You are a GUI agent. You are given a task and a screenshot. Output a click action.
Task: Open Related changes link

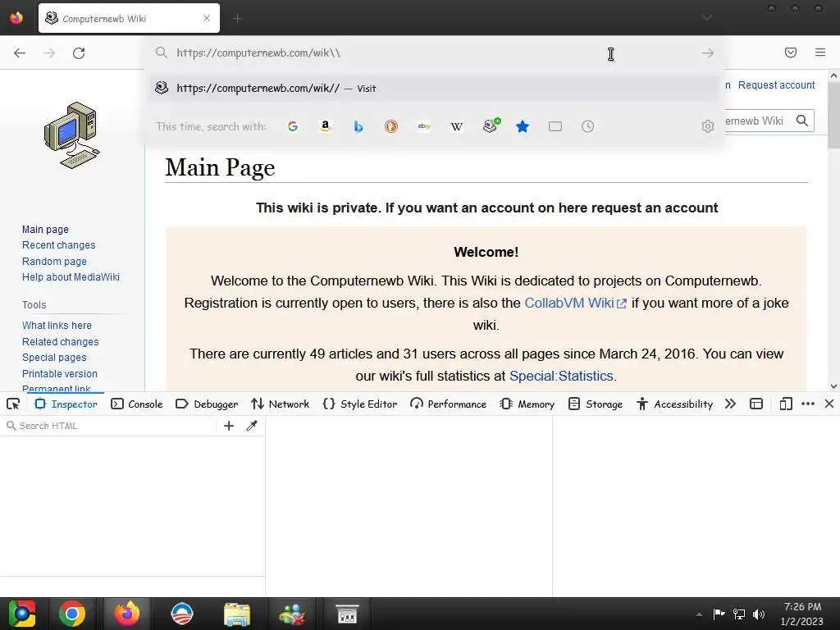(61, 342)
